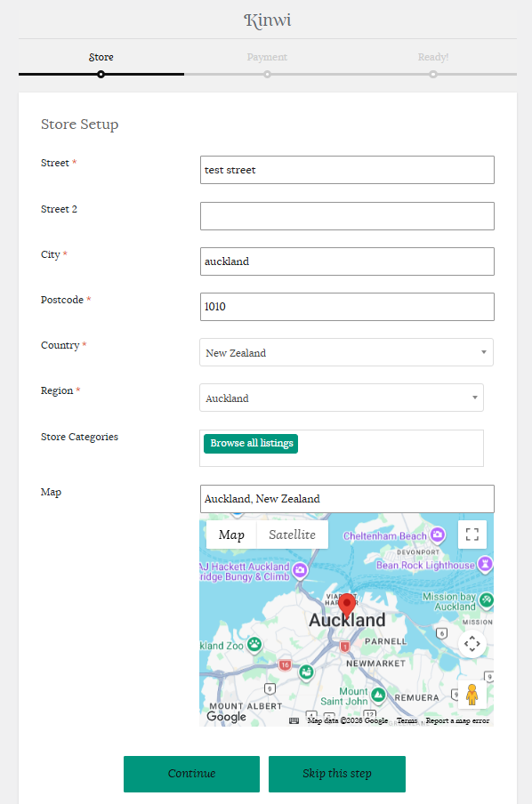The height and width of the screenshot is (804, 532).
Task: Click Report a map error link
Action: tap(457, 720)
